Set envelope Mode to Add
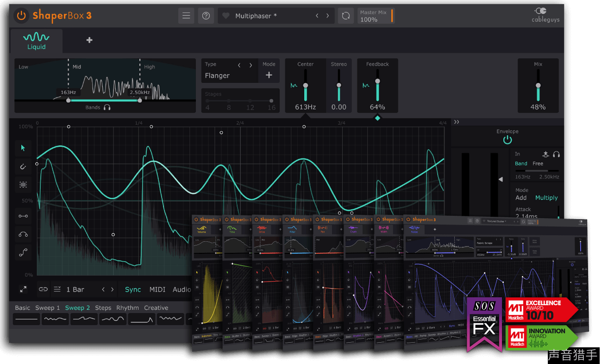The image size is (602, 364). point(521,198)
